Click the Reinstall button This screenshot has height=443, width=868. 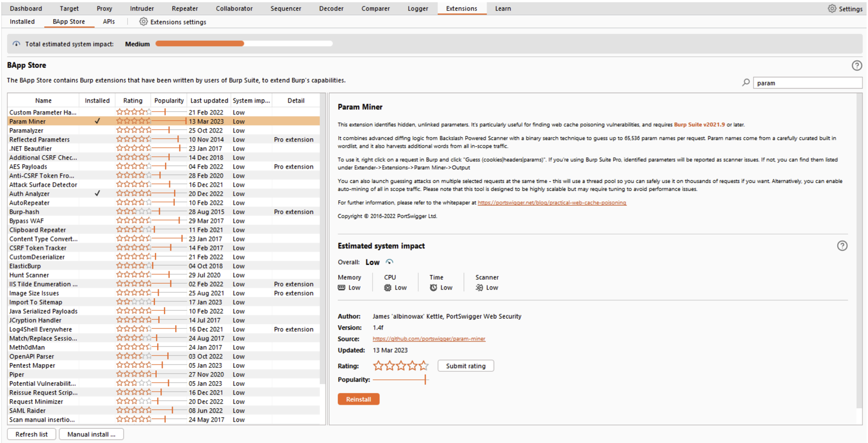(358, 399)
